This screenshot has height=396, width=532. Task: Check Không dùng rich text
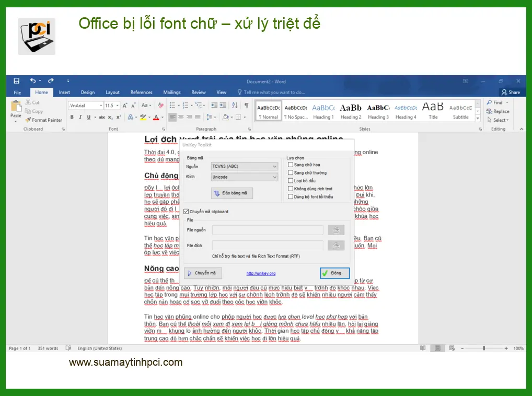(x=291, y=189)
